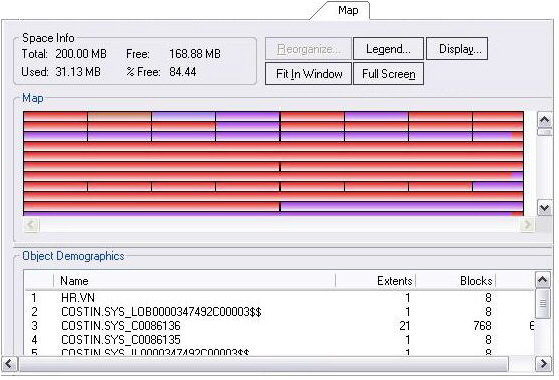
Task: Sort by the Blocks column header
Action: [456, 281]
